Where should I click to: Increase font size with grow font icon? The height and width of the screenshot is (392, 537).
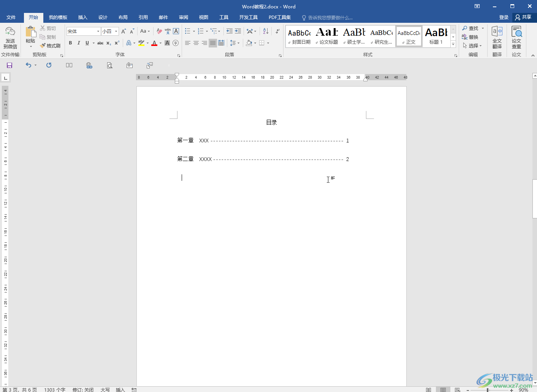pos(124,31)
